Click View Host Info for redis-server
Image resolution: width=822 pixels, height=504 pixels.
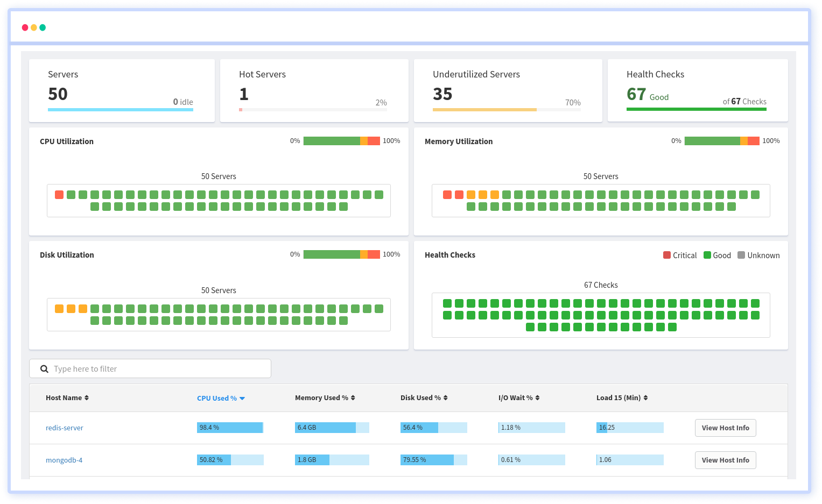click(x=725, y=428)
